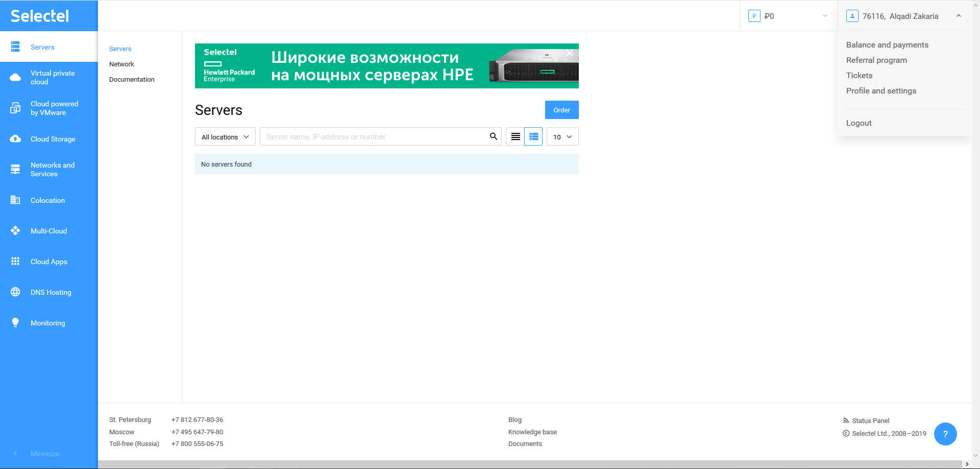Switch to detailed list view
Viewport: 980px width, 469px height.
click(533, 136)
